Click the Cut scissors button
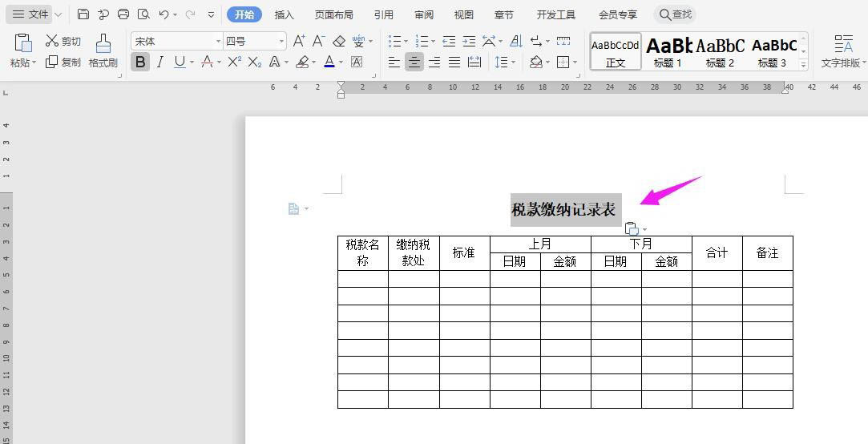This screenshot has height=444, width=868. coord(63,41)
